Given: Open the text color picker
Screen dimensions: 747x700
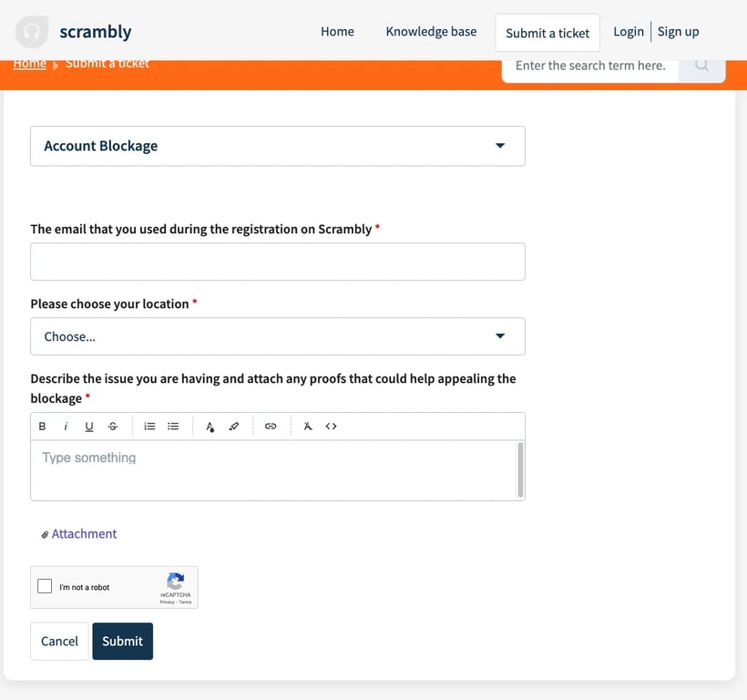Looking at the screenshot, I should 210,427.
